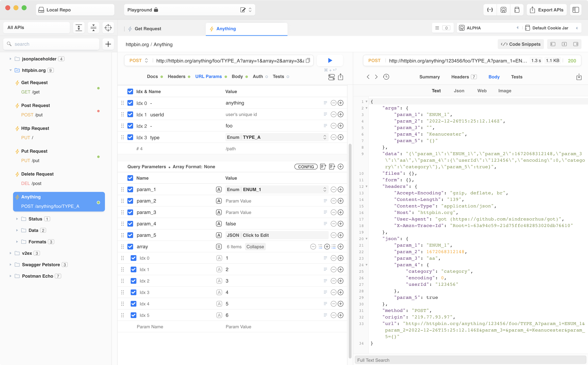588x365 pixels.
Task: Switch to the Get Request tab
Action: [x=148, y=29]
